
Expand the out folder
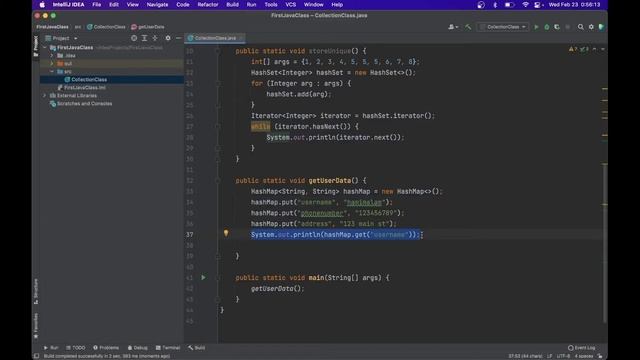52,64
